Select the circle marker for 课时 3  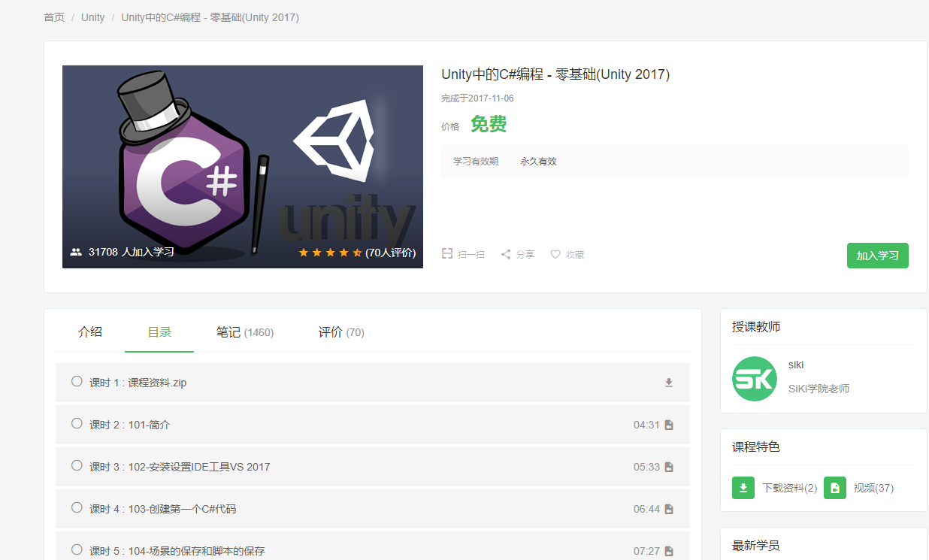coord(77,465)
